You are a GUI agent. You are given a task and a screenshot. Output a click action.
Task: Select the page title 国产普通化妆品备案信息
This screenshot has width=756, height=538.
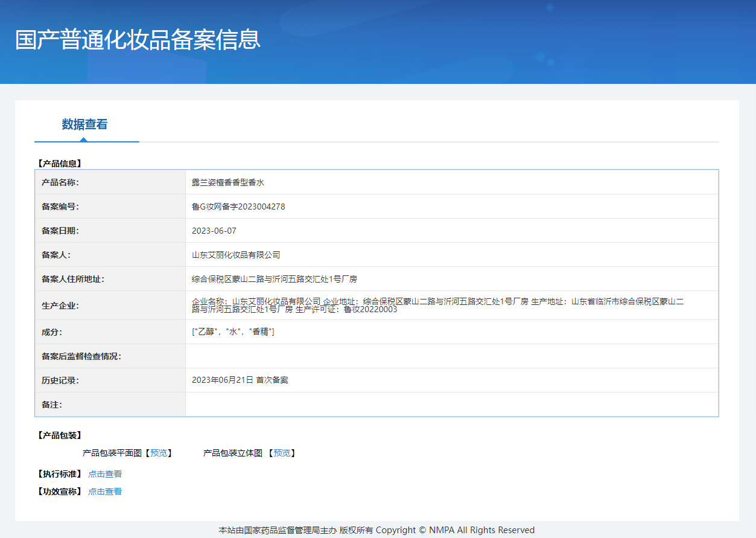pyautogui.click(x=138, y=39)
